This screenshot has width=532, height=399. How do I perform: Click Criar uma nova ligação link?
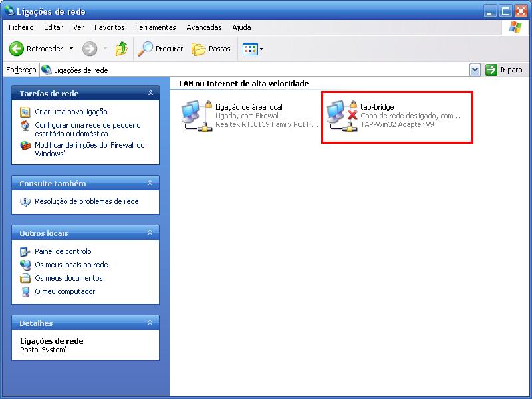[x=70, y=112]
